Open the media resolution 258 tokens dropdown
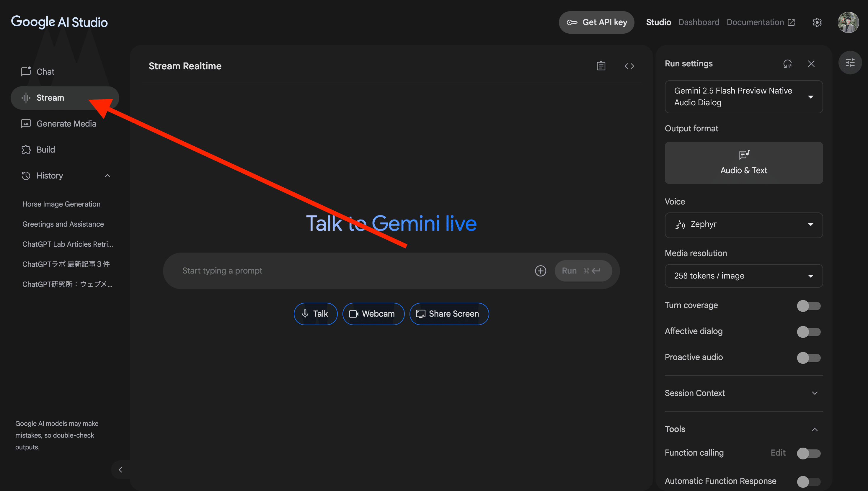This screenshot has height=491, width=868. (x=743, y=276)
